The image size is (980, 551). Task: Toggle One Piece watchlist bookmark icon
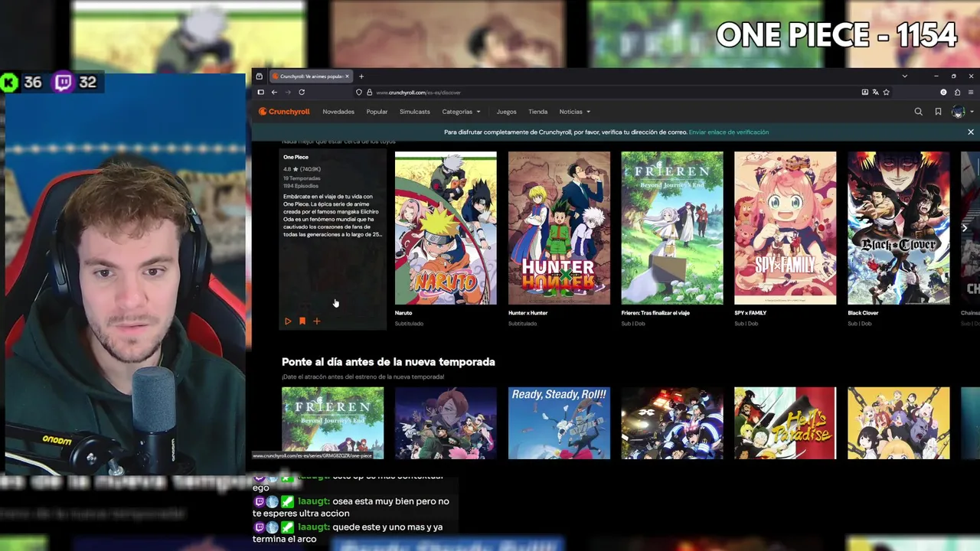[302, 321]
